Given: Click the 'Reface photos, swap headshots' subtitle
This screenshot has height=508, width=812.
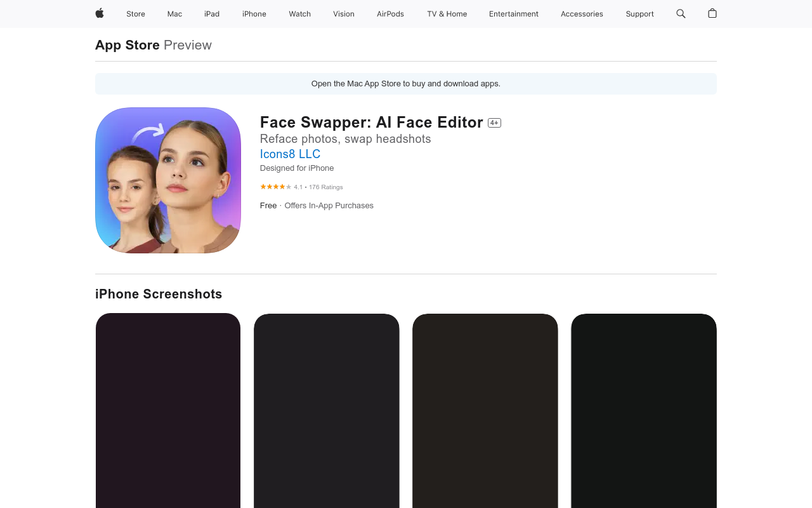Looking at the screenshot, I should tap(346, 139).
